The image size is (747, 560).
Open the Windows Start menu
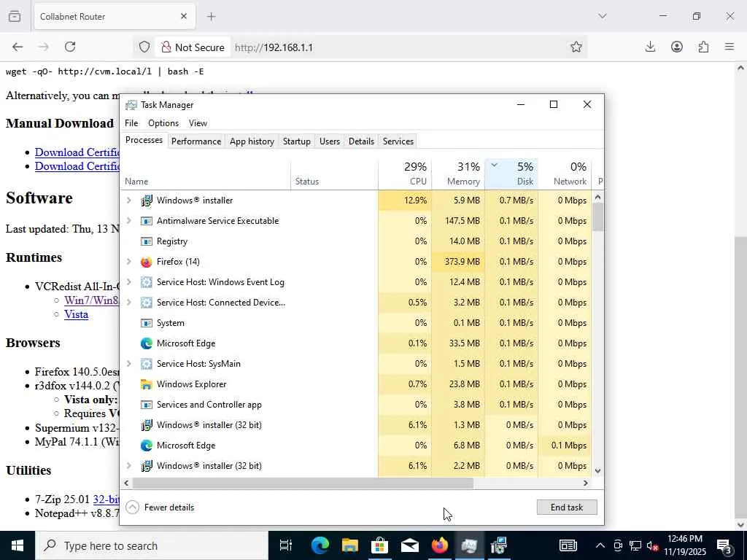click(18, 545)
